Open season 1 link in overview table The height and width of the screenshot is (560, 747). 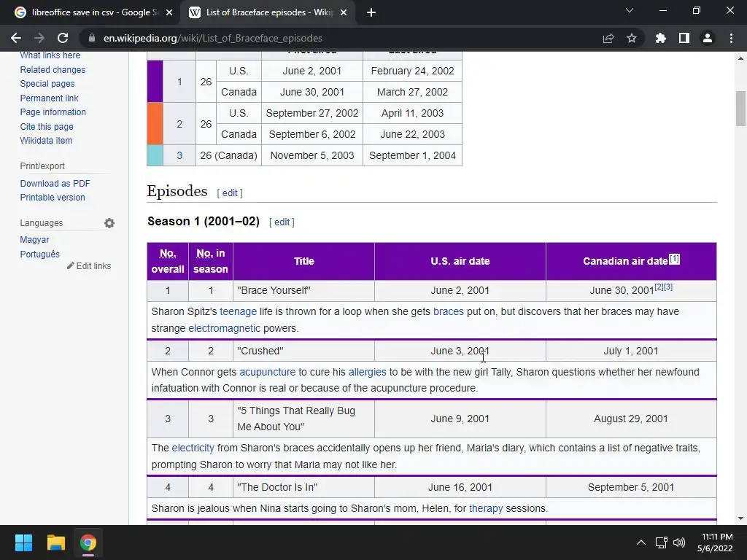[x=179, y=82]
